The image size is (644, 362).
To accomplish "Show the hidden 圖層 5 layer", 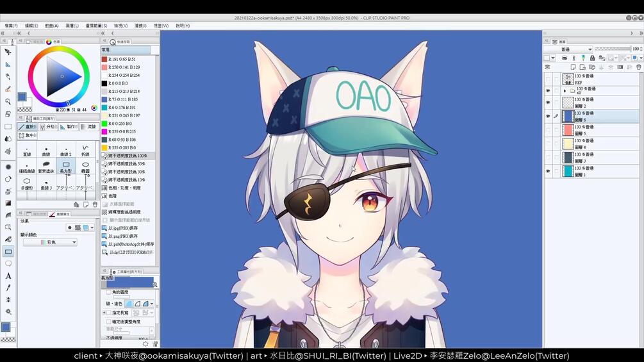I will click(x=547, y=129).
